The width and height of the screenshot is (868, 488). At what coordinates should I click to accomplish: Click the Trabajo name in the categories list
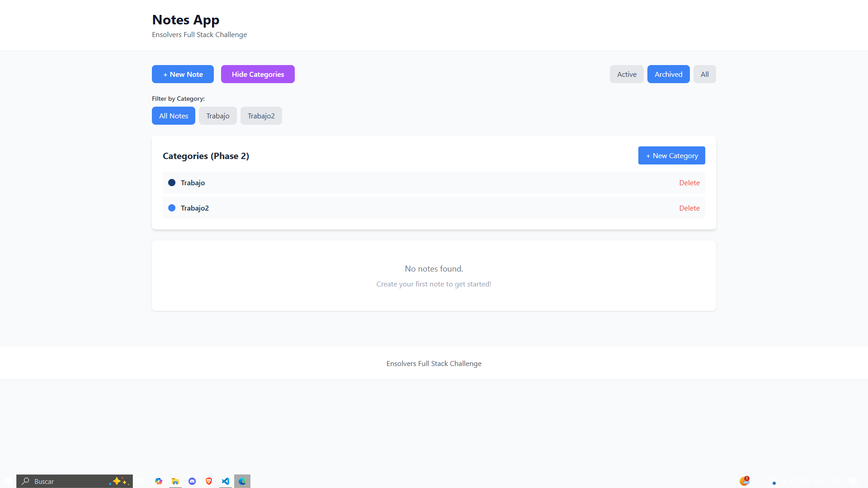click(193, 183)
